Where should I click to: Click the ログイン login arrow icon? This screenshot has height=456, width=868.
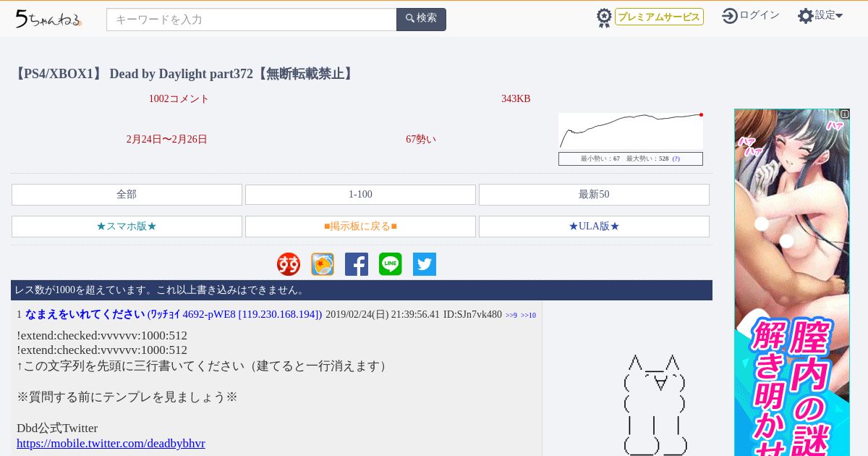pyautogui.click(x=730, y=15)
